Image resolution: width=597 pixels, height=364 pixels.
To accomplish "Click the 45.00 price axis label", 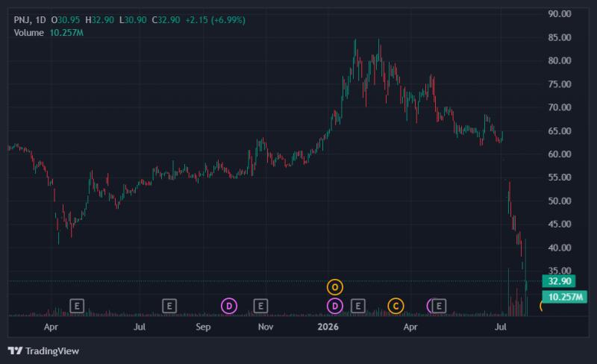I will [x=560, y=225].
